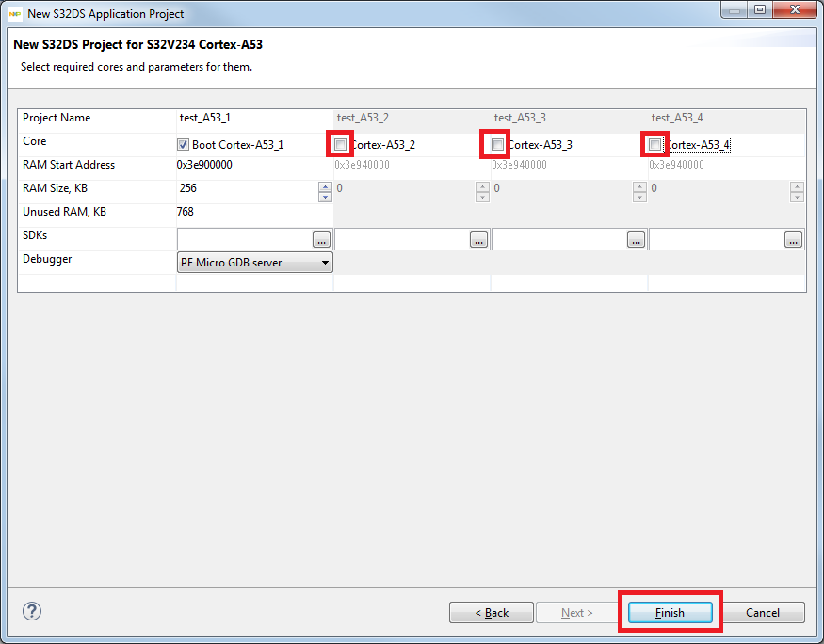Enable the Cortex-A53_3 core checkbox
The height and width of the screenshot is (644, 824).
coord(497,144)
